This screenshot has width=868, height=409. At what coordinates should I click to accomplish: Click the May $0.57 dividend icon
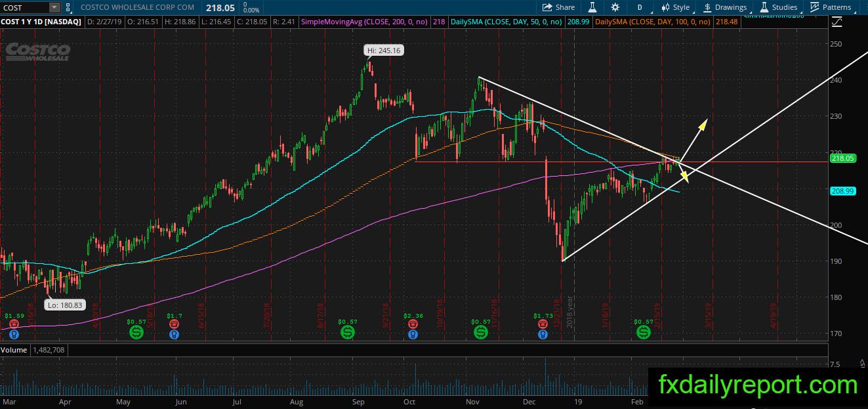(136, 332)
